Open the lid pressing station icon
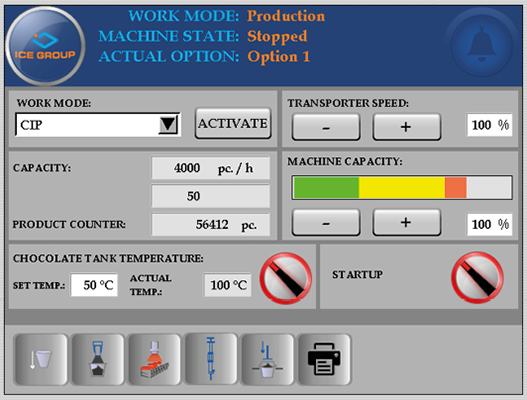 (x=267, y=359)
